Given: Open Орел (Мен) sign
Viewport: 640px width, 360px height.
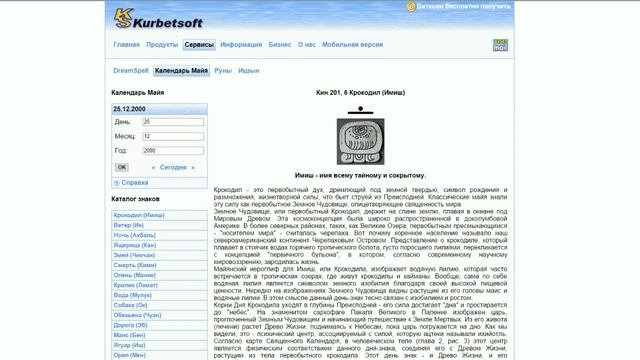Looking at the screenshot, I should (129, 355).
